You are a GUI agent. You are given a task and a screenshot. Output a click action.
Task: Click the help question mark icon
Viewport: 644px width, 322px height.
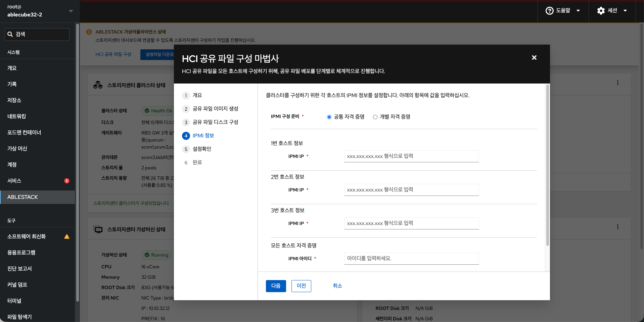pyautogui.click(x=549, y=11)
